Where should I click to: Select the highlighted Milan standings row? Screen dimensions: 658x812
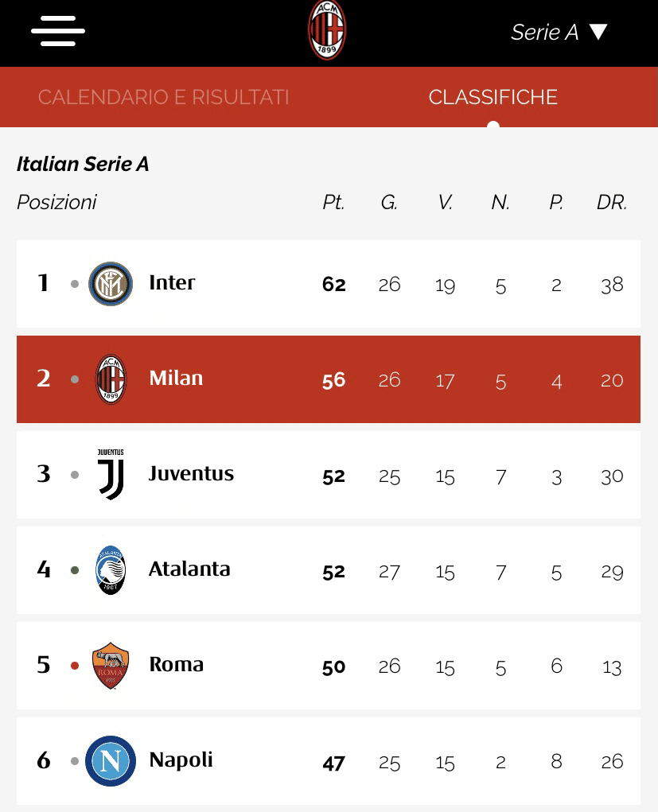click(328, 379)
